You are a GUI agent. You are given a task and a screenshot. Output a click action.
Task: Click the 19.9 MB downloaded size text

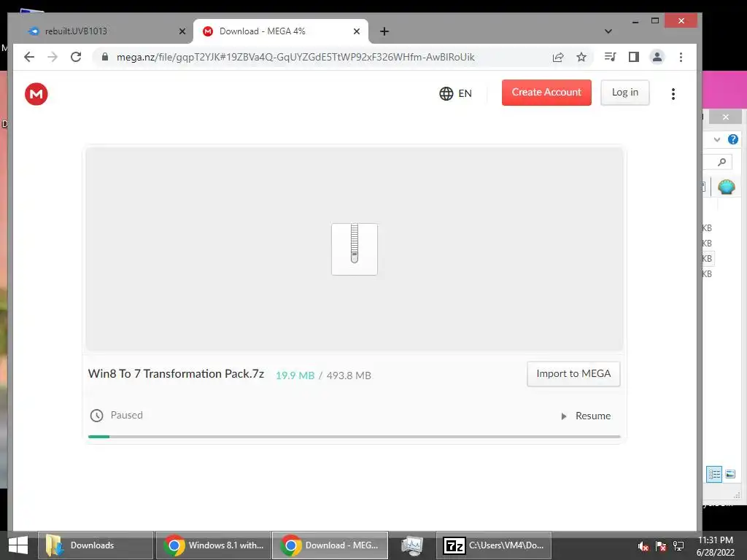coord(295,376)
